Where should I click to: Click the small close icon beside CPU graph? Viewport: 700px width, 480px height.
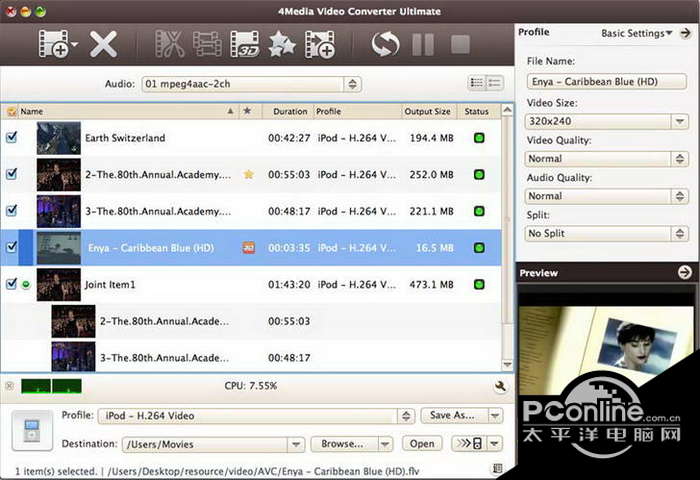[x=9, y=386]
